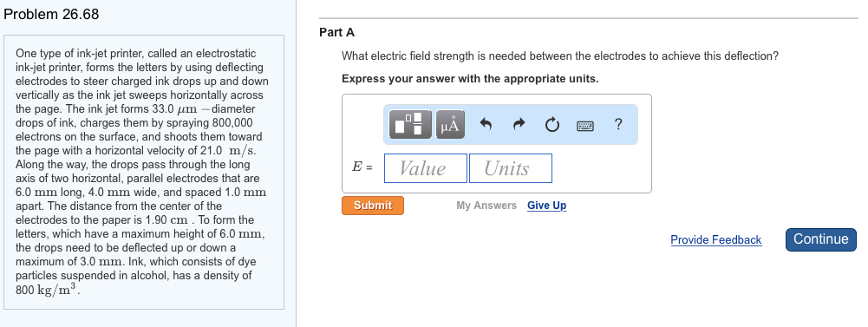The width and height of the screenshot is (868, 327).
Task: Redo the answer edit
Action: coord(519,125)
